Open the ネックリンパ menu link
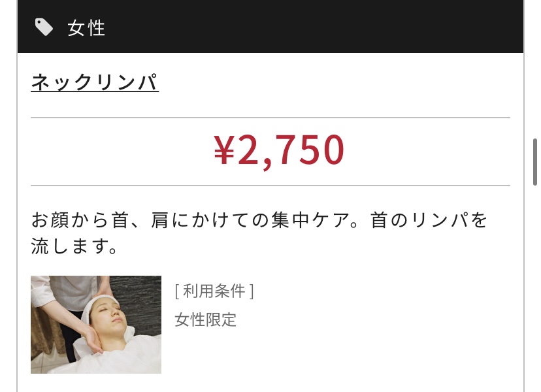The height and width of the screenshot is (392, 541). [x=95, y=82]
